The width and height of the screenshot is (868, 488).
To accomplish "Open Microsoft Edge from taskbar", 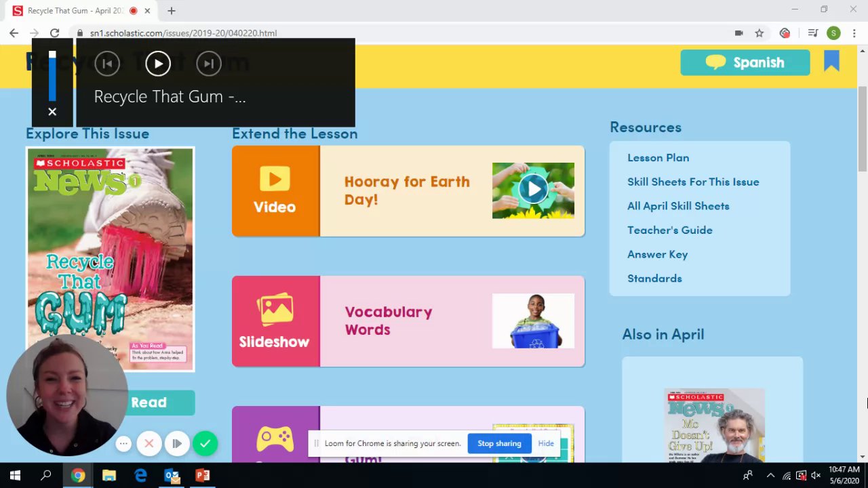I will (140, 476).
